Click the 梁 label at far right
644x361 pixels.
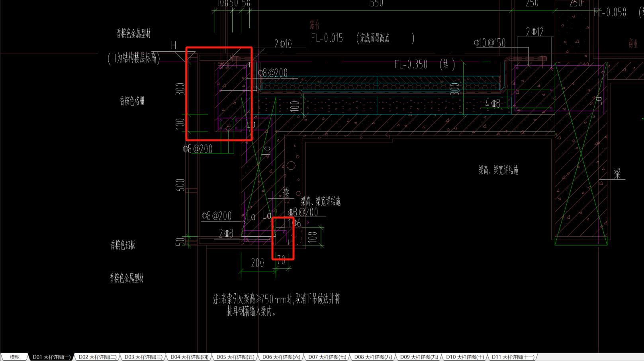click(x=617, y=173)
